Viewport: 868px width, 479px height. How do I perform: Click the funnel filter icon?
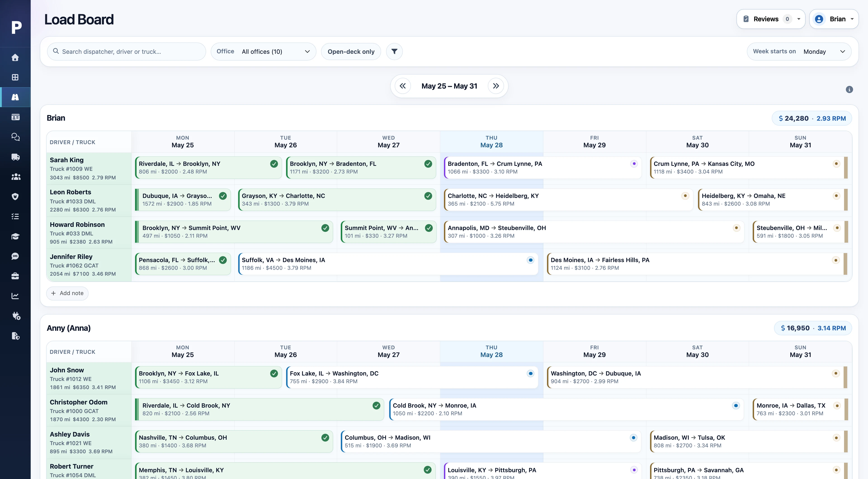(x=394, y=52)
